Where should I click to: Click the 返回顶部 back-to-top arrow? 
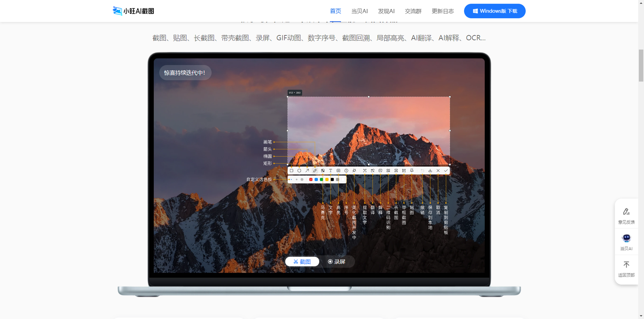point(626,268)
